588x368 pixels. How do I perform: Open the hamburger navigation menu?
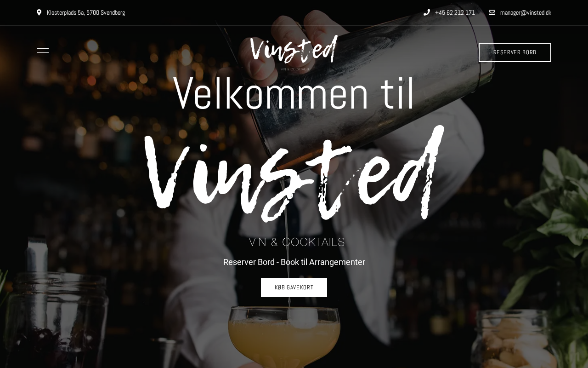coord(43,51)
